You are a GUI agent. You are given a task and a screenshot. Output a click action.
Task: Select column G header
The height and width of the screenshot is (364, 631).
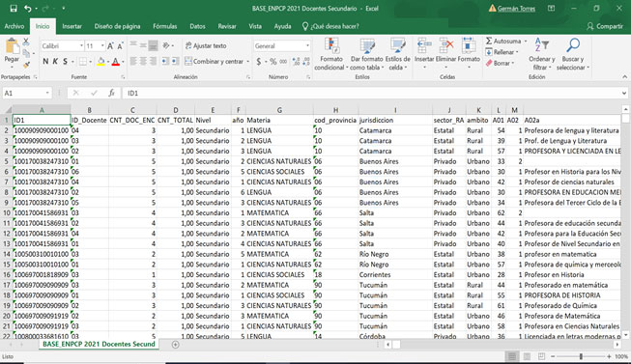(279, 110)
